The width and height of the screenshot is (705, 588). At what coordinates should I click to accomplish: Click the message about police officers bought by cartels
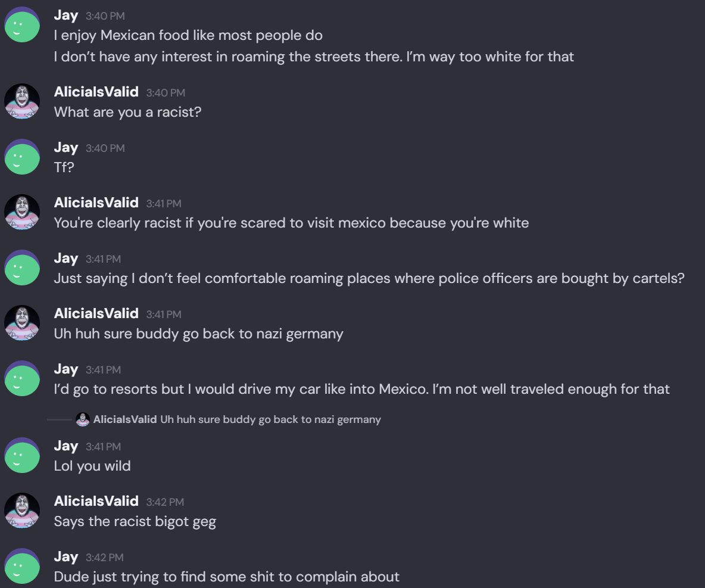369,278
